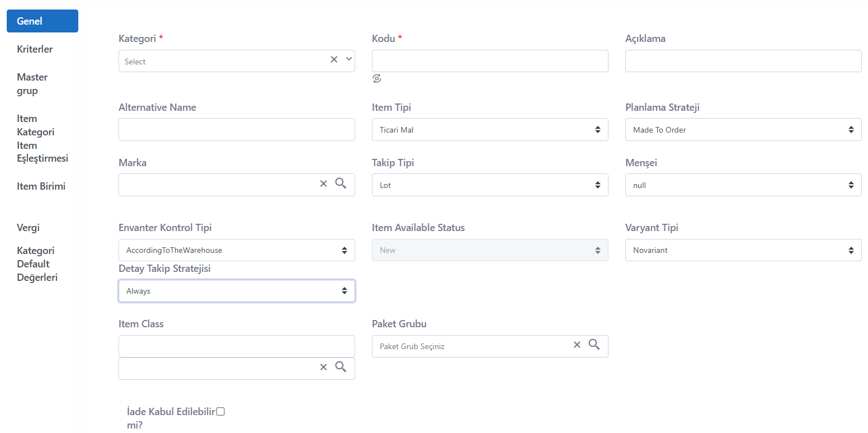This screenshot has height=433, width=868.
Task: Click the refresh icon under Kodu field
Action: (377, 79)
